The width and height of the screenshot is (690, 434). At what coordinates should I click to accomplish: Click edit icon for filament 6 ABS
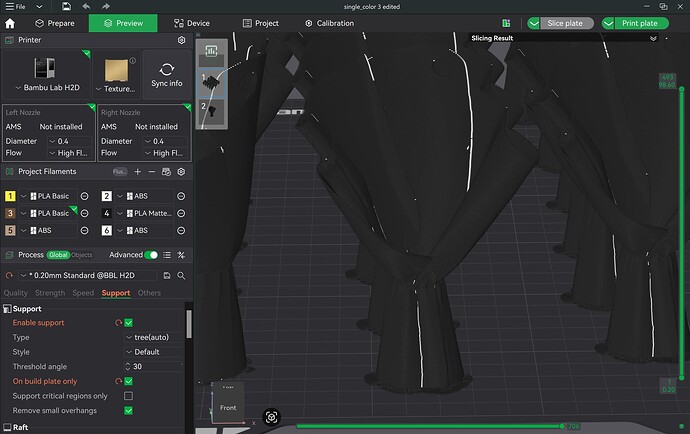[x=181, y=231]
